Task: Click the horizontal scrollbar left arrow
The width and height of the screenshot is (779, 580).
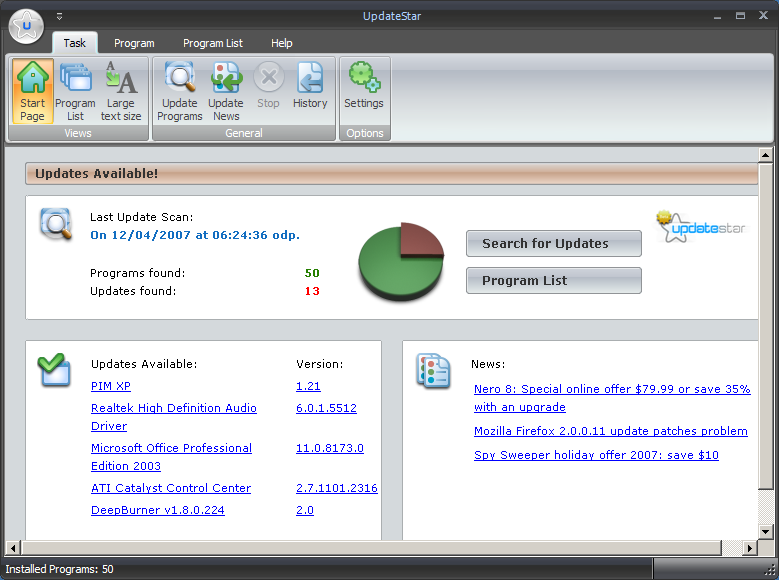Action: click(x=13, y=548)
